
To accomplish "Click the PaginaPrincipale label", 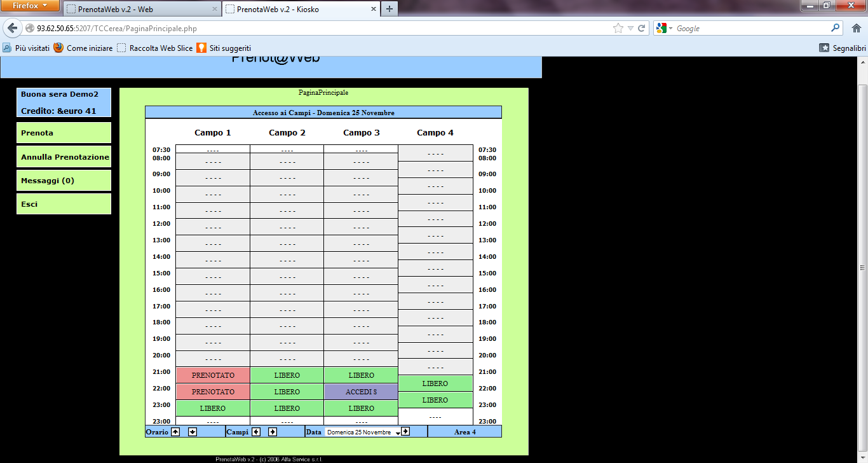I will 323,93.
